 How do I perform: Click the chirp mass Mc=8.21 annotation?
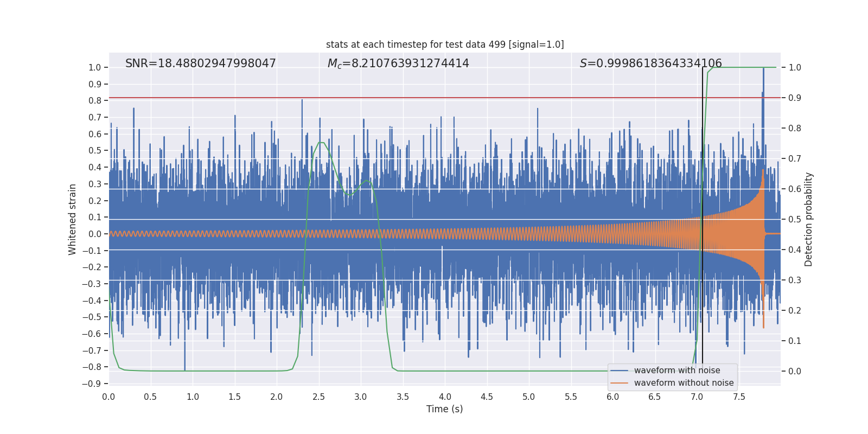click(398, 63)
